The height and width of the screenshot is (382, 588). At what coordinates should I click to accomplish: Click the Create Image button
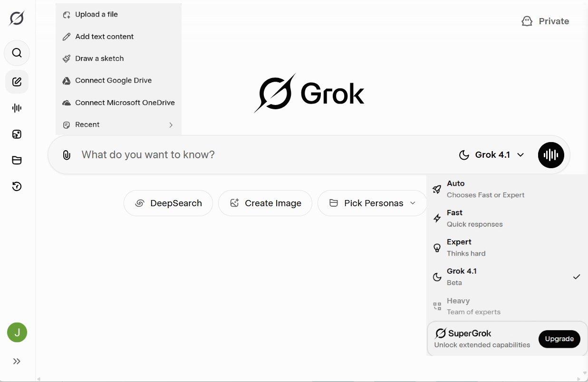click(x=265, y=203)
